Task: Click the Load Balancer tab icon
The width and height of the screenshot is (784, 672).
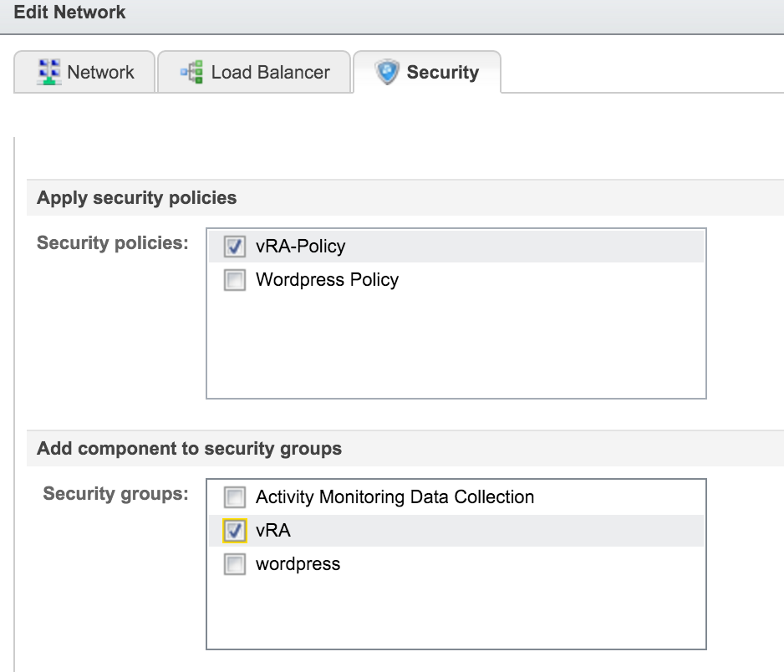Action: (192, 72)
